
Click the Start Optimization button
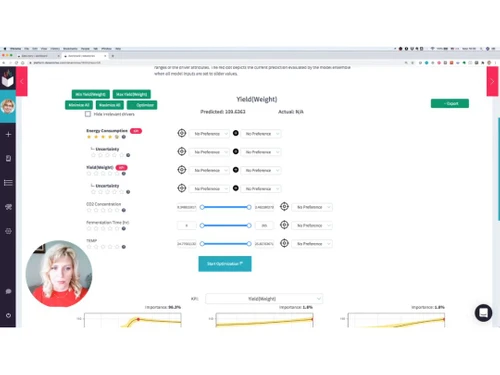225,264
